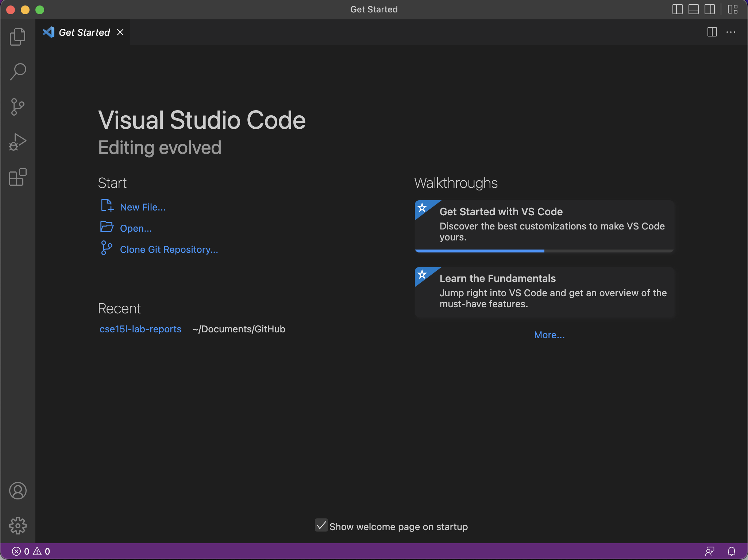
Task: Uncheck Show welcome page on startup
Action: tap(321, 525)
